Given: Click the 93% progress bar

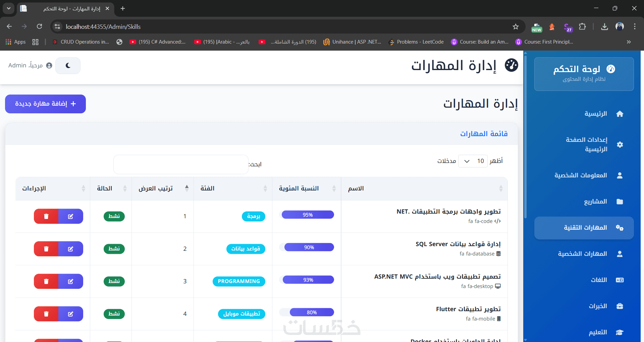Looking at the screenshot, I should pos(308,280).
